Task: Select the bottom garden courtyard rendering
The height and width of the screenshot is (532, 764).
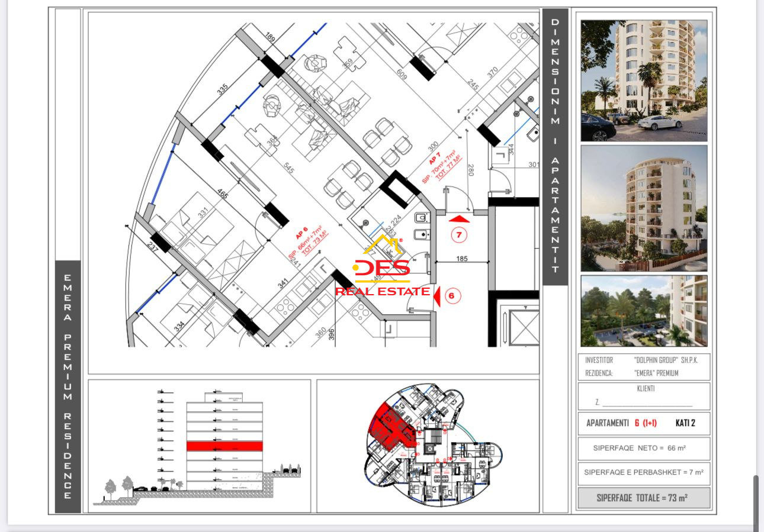Action: (x=644, y=311)
